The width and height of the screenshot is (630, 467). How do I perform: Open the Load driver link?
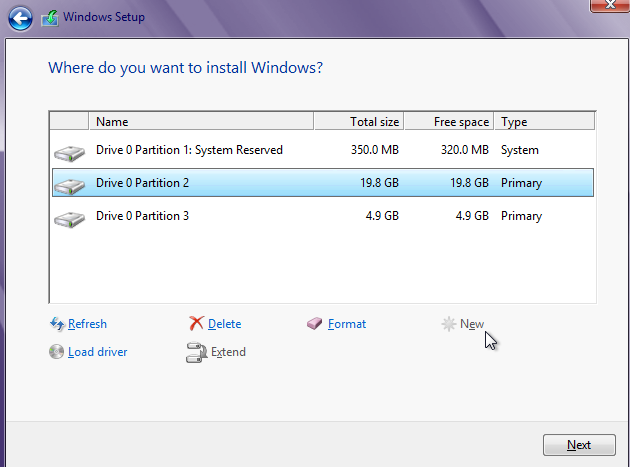tap(98, 352)
